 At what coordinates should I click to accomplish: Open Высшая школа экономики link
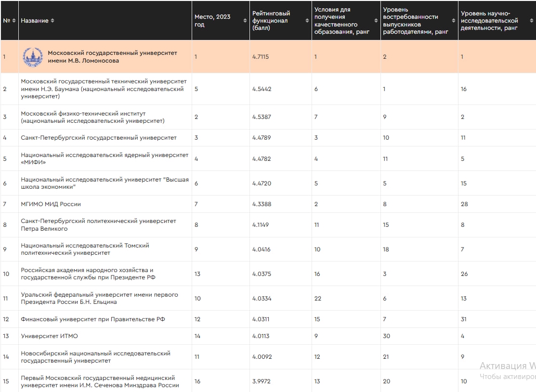click(x=105, y=183)
